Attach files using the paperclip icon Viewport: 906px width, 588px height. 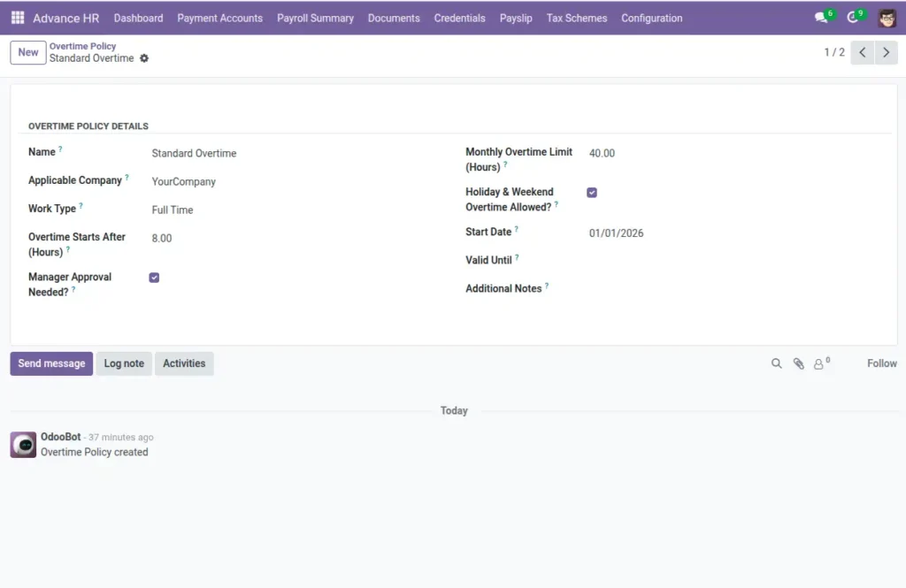pyautogui.click(x=799, y=363)
